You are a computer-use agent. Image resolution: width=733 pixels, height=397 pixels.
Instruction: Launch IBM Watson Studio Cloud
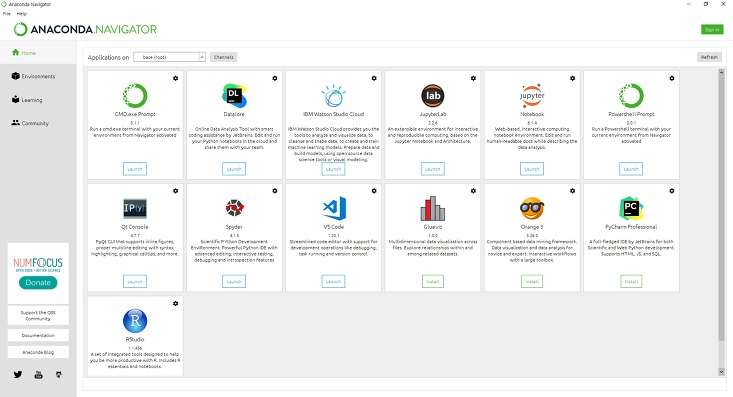click(x=333, y=169)
